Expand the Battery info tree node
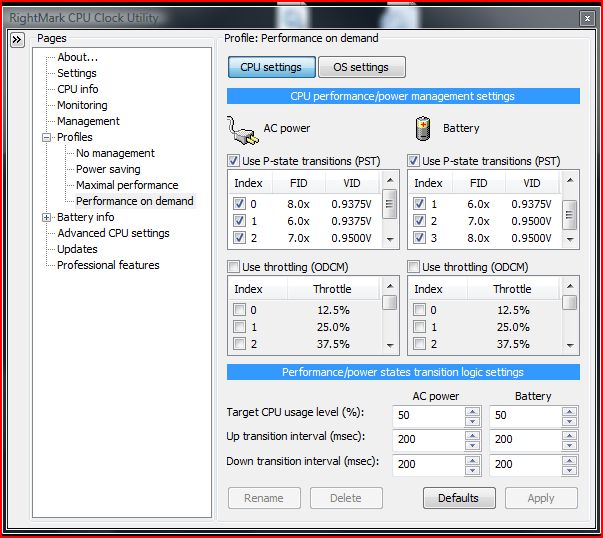The height and width of the screenshot is (538, 603). click(x=47, y=217)
